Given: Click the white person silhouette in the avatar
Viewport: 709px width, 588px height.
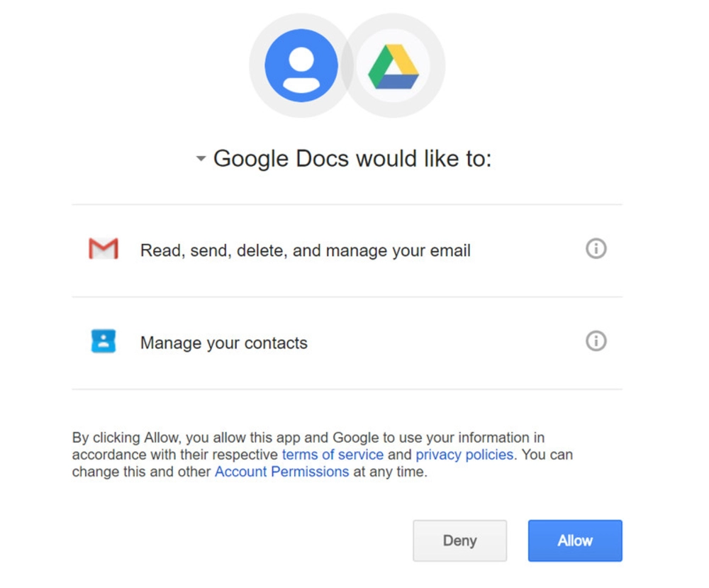Looking at the screenshot, I should [299, 64].
